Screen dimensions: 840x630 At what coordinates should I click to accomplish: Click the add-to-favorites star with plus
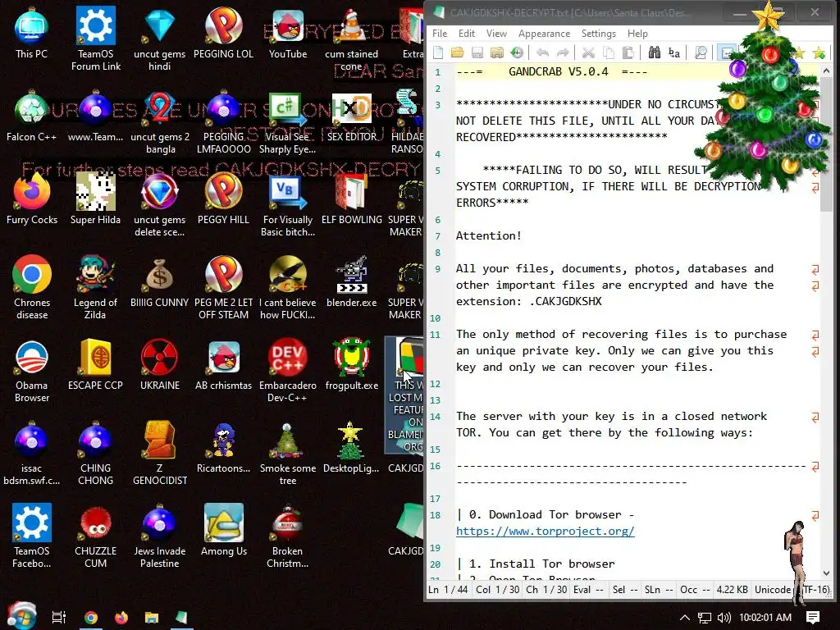(819, 52)
